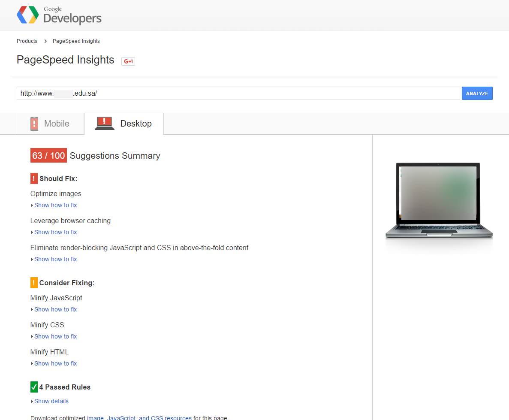Expand how to fix Leverage browser caching
509x420 pixels.
click(55, 232)
